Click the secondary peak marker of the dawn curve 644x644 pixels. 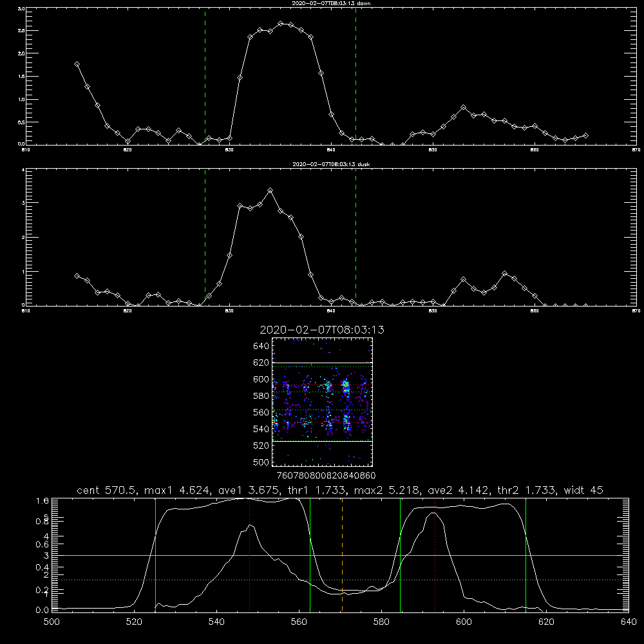[x=463, y=107]
